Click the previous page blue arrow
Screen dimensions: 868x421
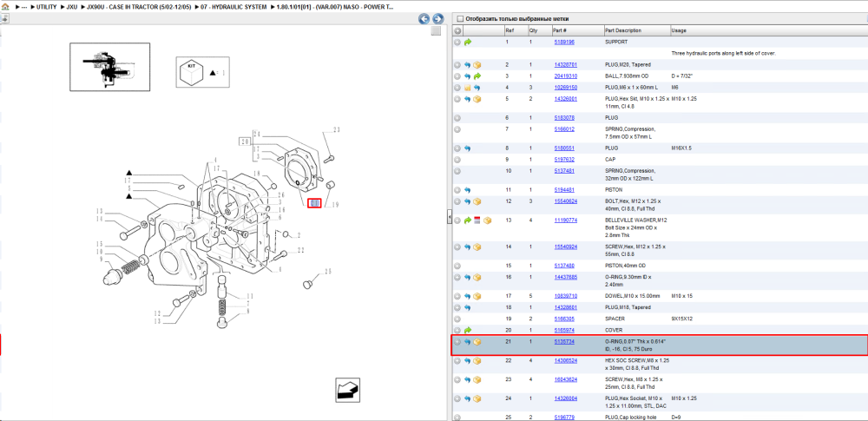coord(424,19)
